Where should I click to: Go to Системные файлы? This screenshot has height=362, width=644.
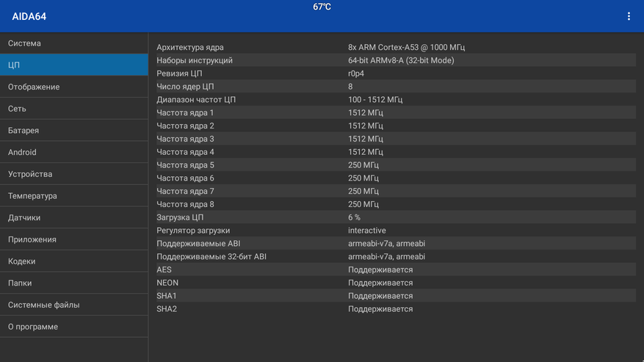click(74, 305)
